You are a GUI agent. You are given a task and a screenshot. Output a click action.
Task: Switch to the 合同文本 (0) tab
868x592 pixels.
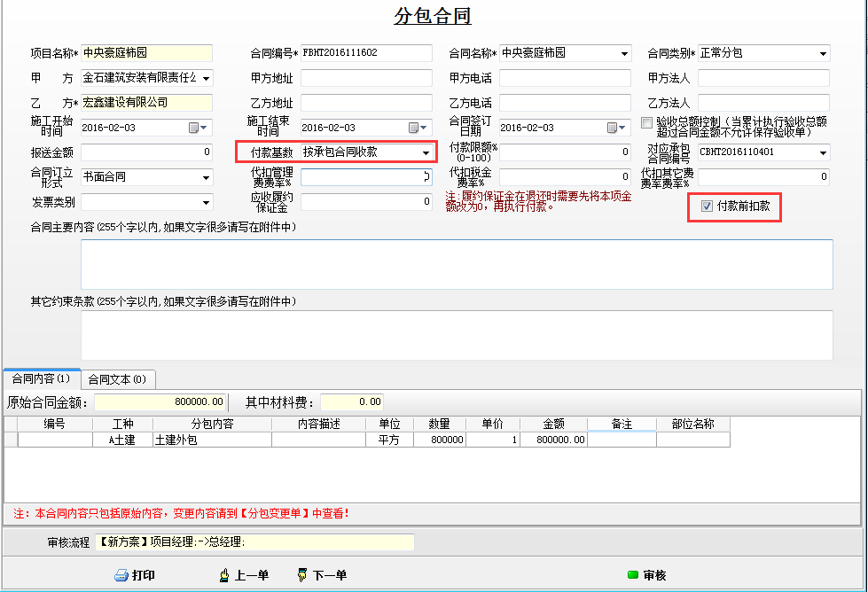tap(118, 379)
